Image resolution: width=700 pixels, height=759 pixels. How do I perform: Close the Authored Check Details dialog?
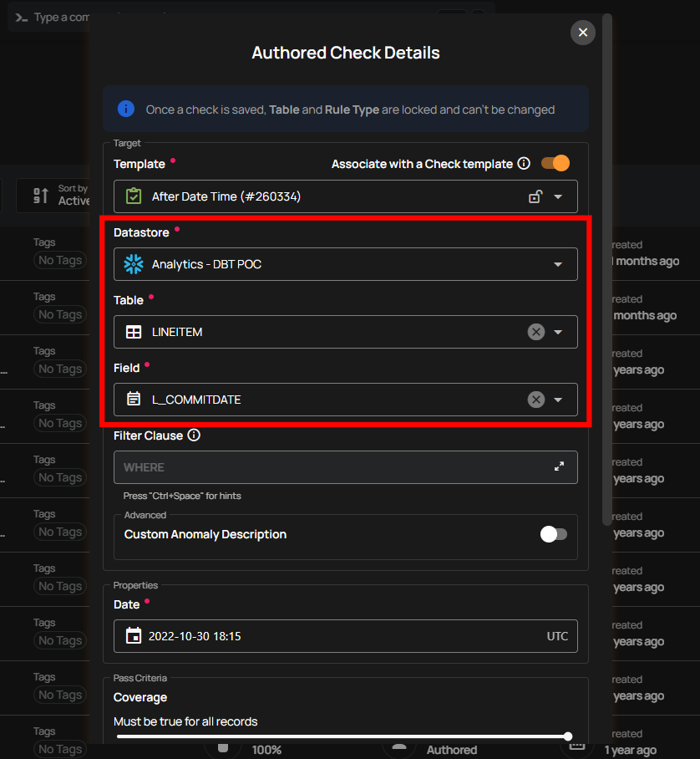point(583,33)
